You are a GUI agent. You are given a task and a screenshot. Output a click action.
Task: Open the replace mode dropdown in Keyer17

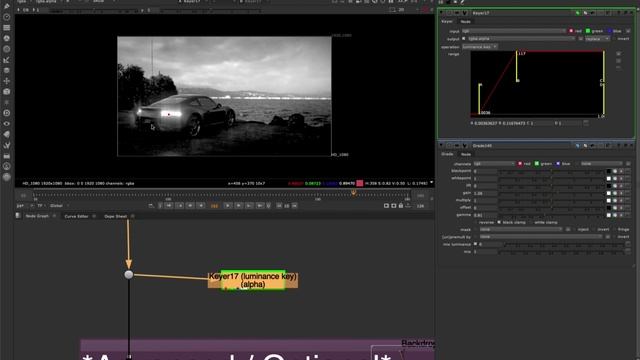[597, 39]
